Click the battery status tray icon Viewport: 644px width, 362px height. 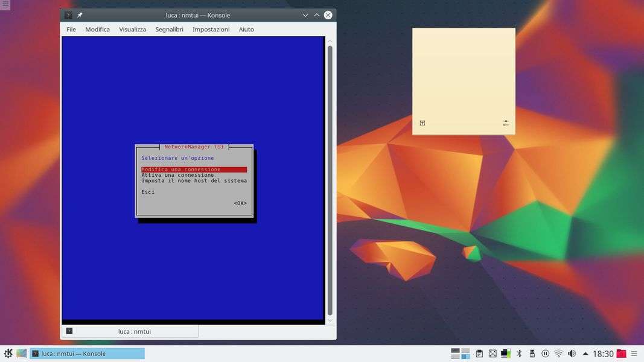point(506,354)
